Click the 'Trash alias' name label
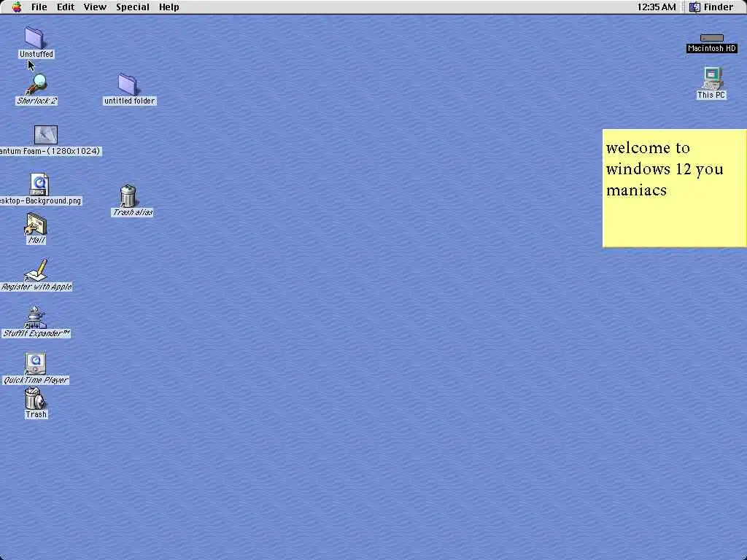The image size is (747, 560). 133,212
